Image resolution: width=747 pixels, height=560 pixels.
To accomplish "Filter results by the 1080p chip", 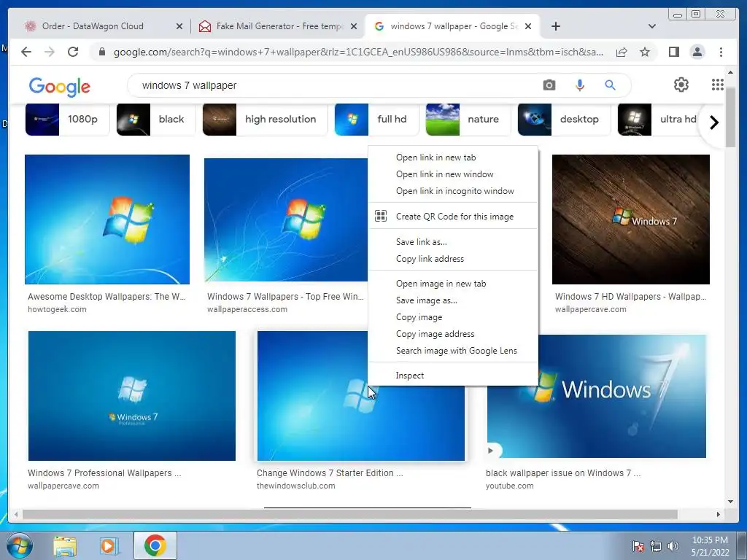I will (67, 119).
